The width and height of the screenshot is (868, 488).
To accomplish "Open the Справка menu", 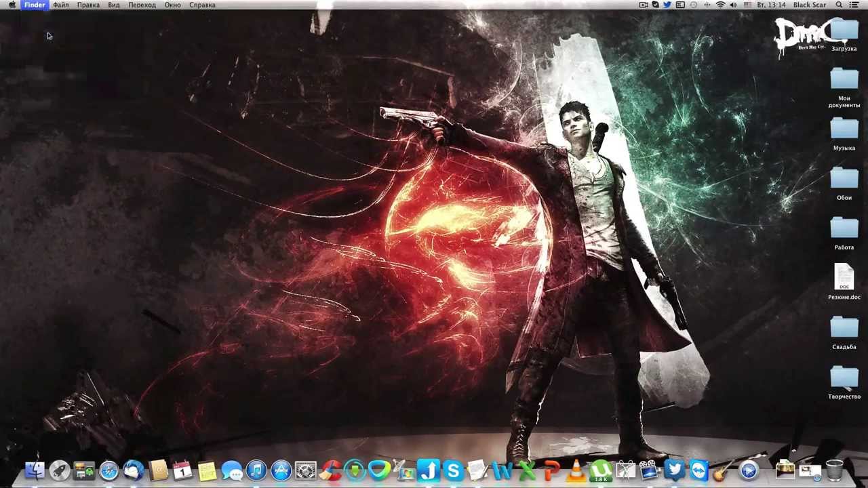I will (x=202, y=5).
